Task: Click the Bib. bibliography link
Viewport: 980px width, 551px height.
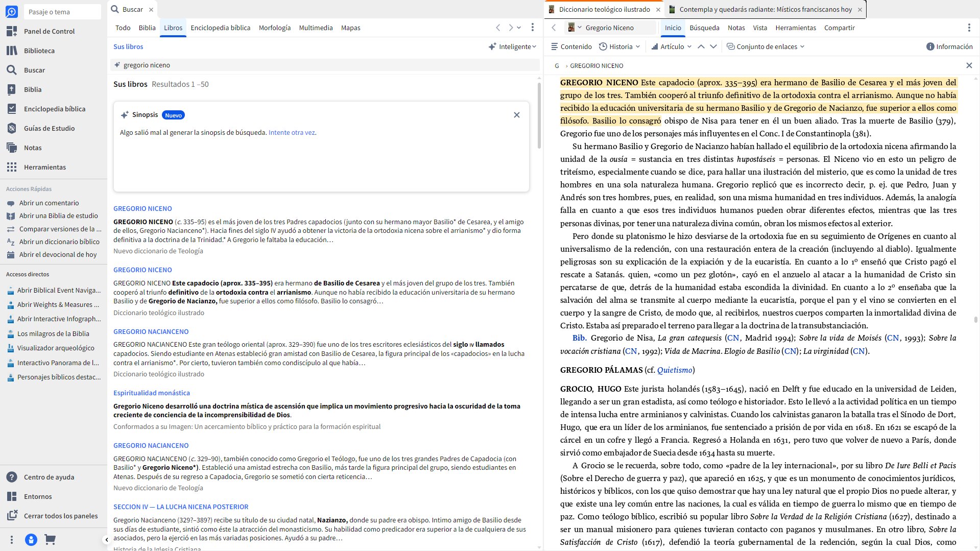Action: tap(579, 338)
